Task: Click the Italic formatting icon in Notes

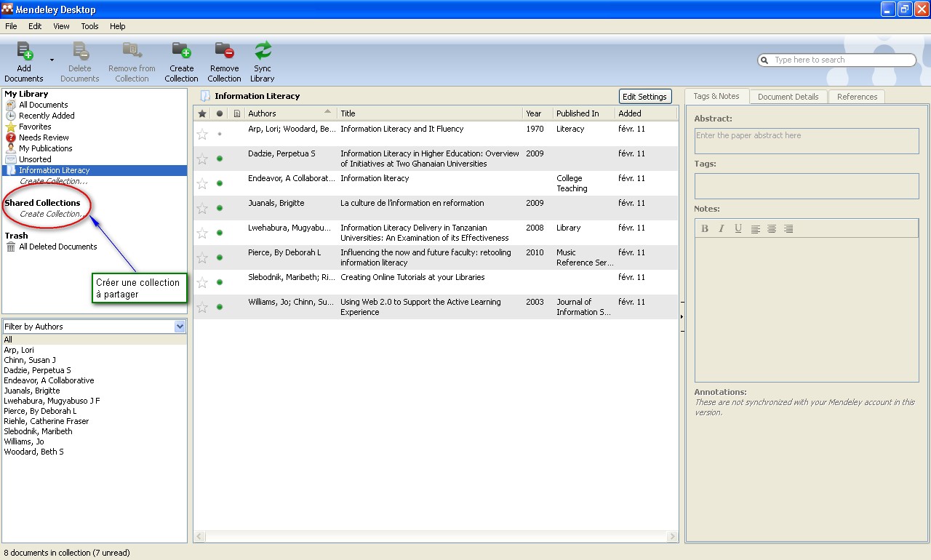Action: click(x=722, y=228)
